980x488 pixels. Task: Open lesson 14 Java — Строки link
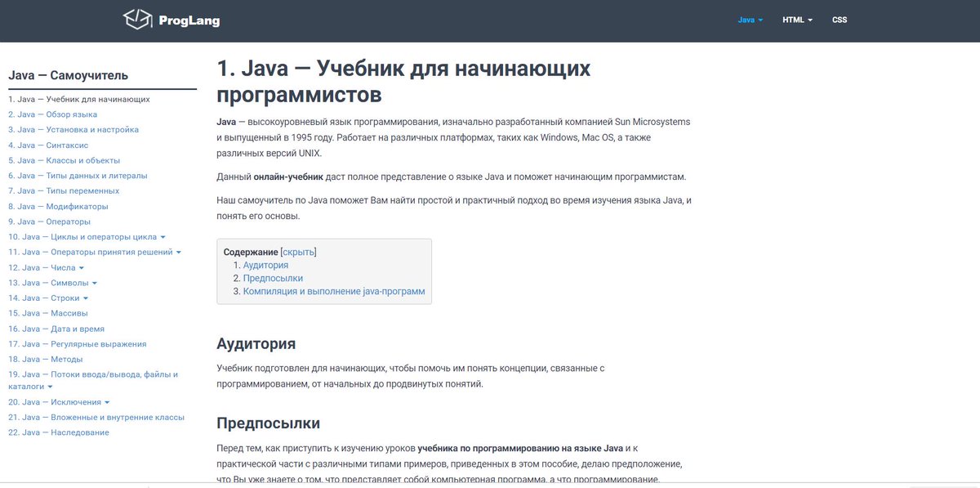point(45,298)
